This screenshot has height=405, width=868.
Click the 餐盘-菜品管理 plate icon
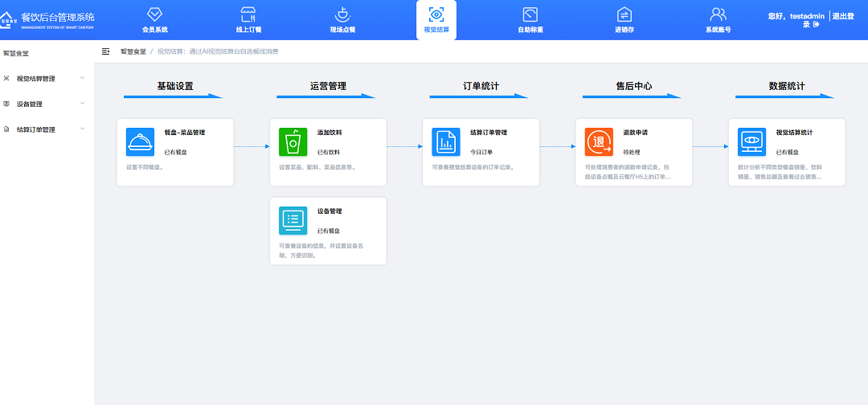tap(140, 142)
